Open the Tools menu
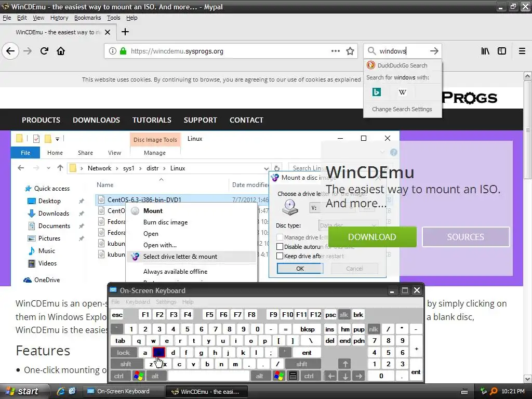 pos(113,18)
